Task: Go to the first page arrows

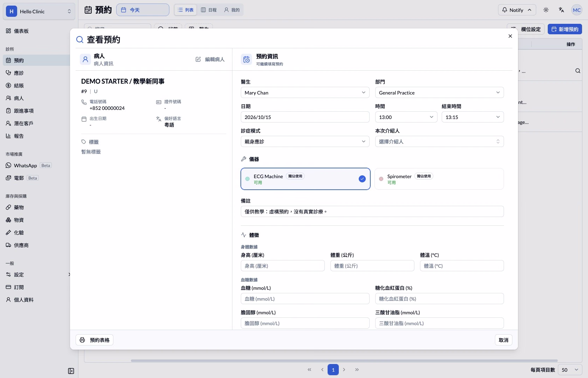Action: pos(309,370)
